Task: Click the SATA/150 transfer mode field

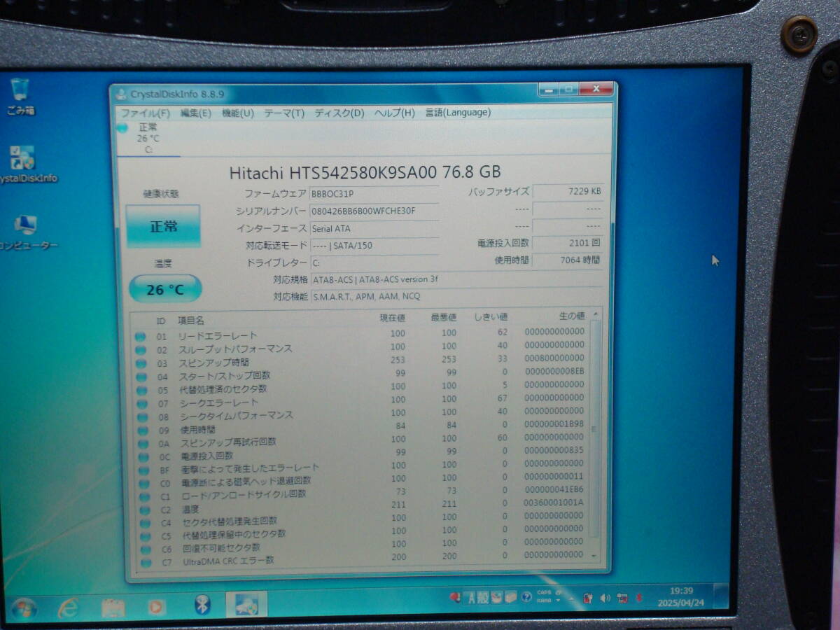Action: (374, 246)
